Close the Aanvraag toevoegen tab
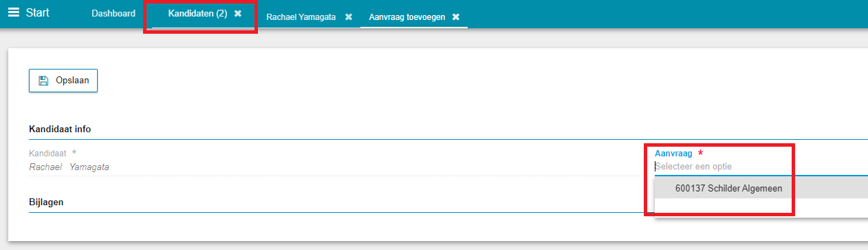The height and width of the screenshot is (250, 868). 456,17
